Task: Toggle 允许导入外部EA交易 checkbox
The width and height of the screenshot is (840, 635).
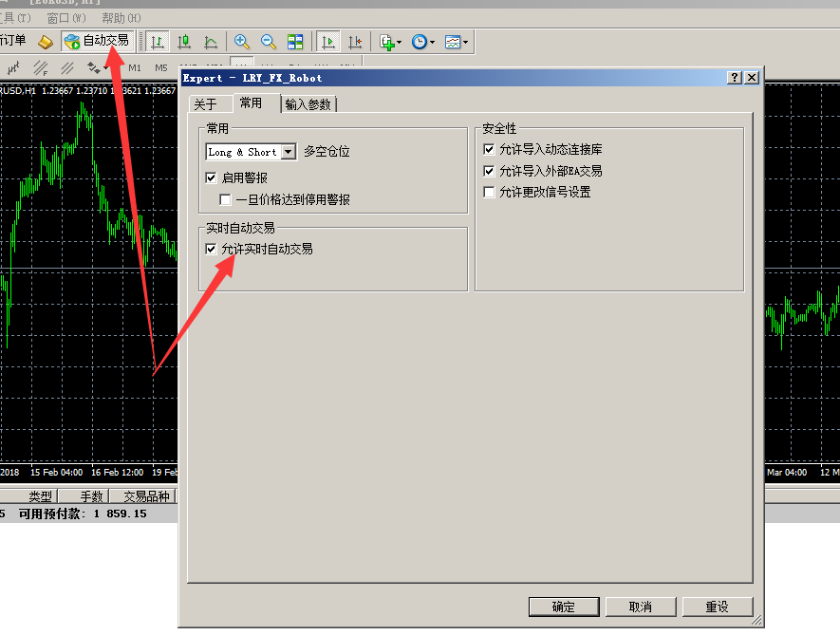Action: click(x=489, y=171)
